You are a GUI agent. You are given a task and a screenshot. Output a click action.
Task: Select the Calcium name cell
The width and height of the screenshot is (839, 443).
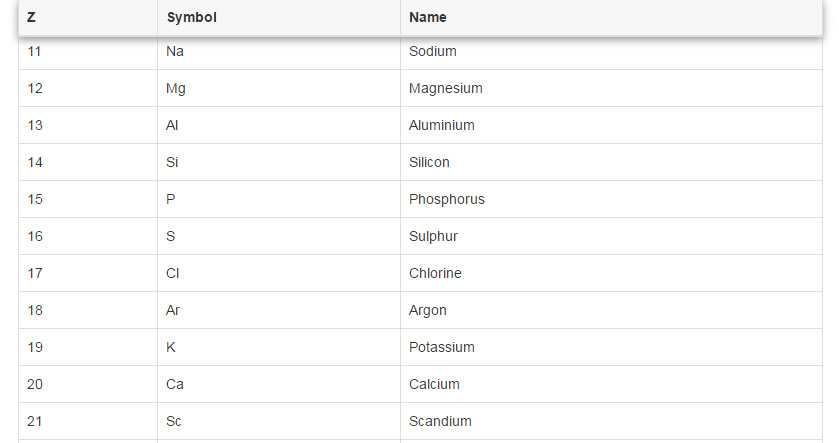coord(612,384)
